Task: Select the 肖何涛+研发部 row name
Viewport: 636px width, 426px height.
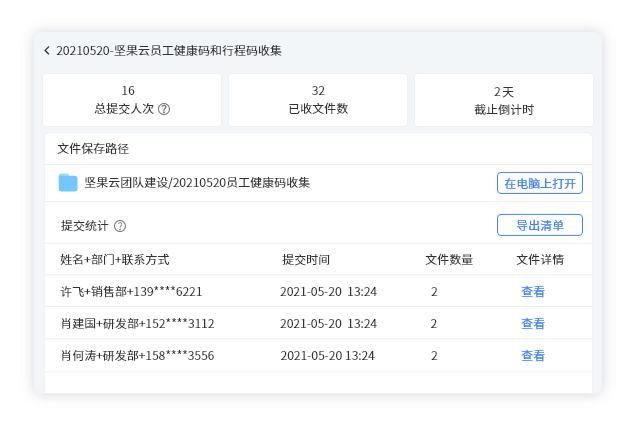Action: click(137, 356)
